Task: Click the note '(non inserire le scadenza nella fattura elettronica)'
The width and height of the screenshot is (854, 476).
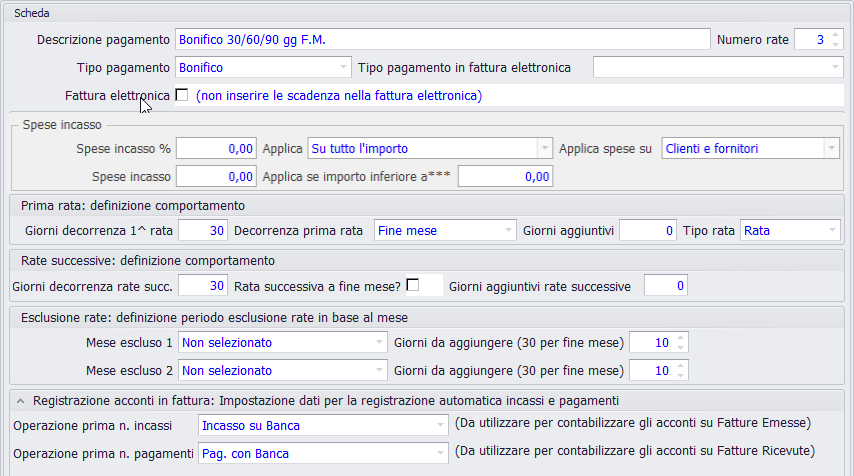Action: click(x=339, y=95)
